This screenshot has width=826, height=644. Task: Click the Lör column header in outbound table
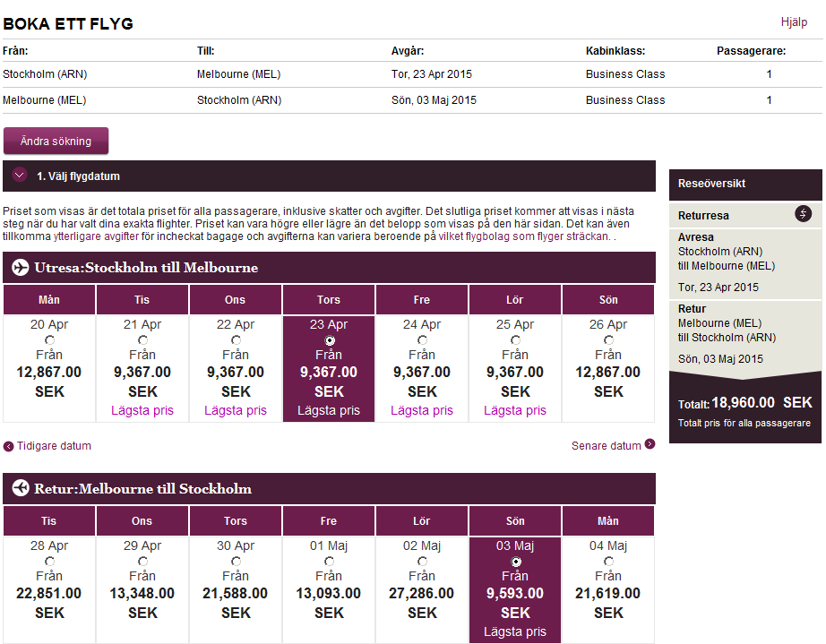[x=515, y=300]
